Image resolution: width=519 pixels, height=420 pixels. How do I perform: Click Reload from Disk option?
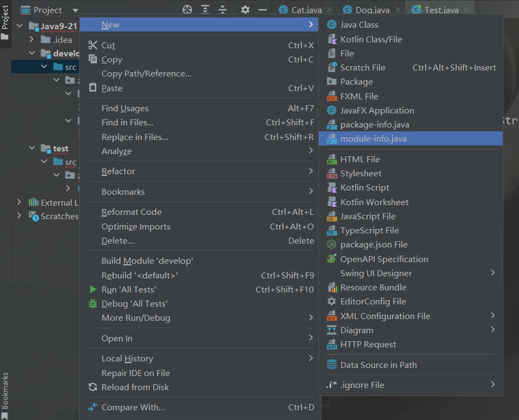point(135,387)
